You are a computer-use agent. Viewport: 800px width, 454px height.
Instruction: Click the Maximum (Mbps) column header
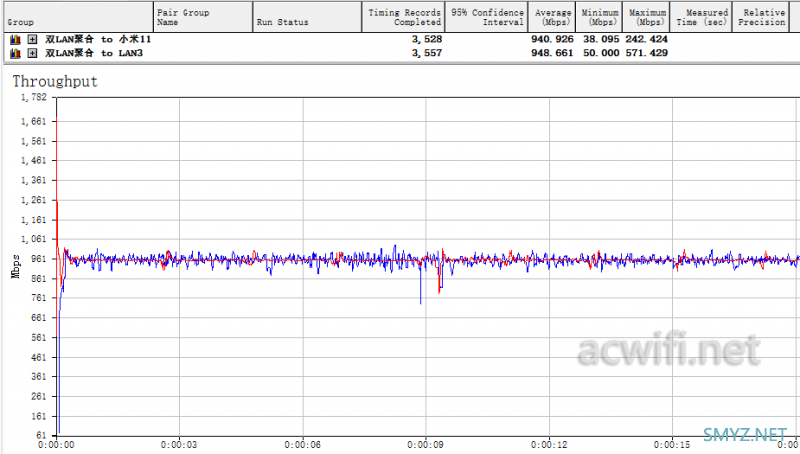[646, 17]
